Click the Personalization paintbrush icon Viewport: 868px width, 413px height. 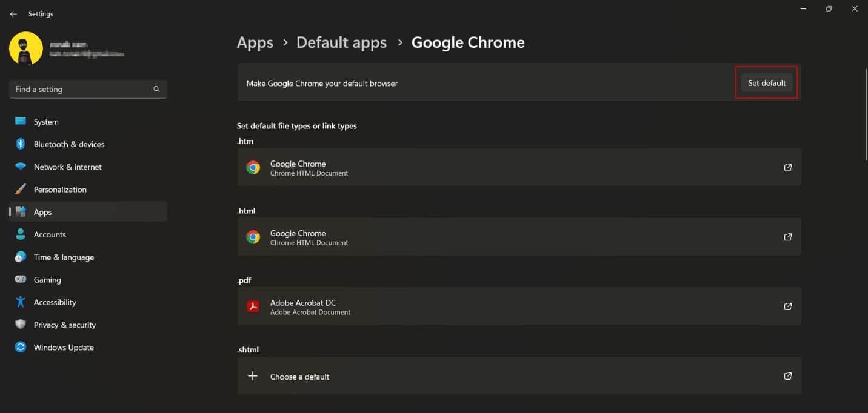(21, 189)
